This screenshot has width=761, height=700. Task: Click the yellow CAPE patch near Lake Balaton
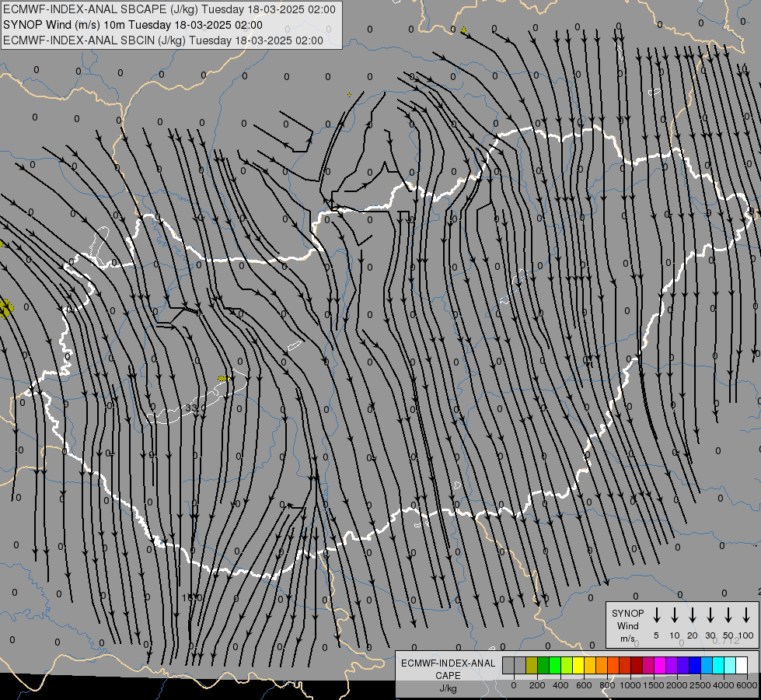[223, 379]
